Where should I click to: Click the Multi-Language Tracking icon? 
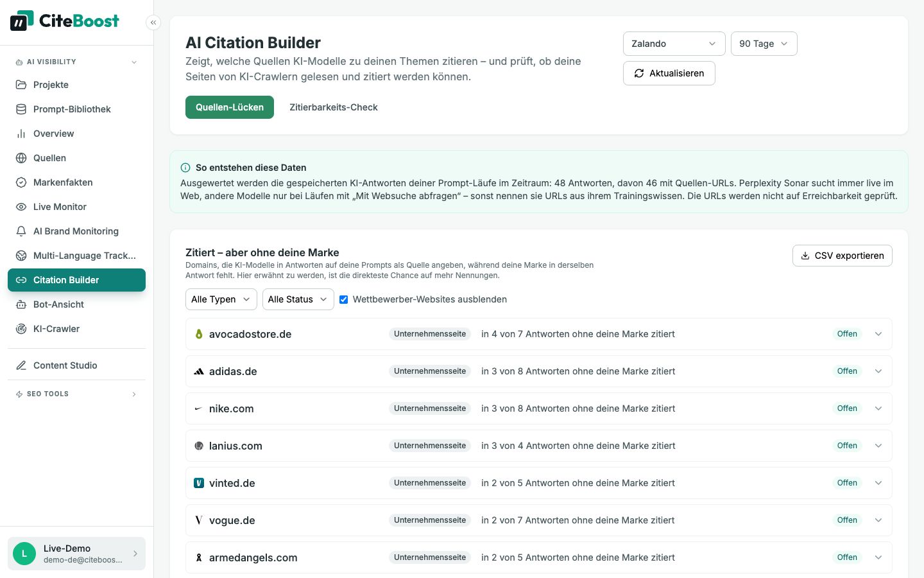point(21,256)
